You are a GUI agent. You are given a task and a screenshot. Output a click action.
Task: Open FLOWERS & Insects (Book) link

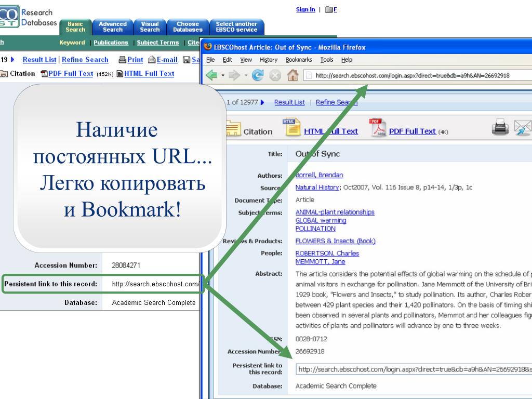click(x=335, y=241)
